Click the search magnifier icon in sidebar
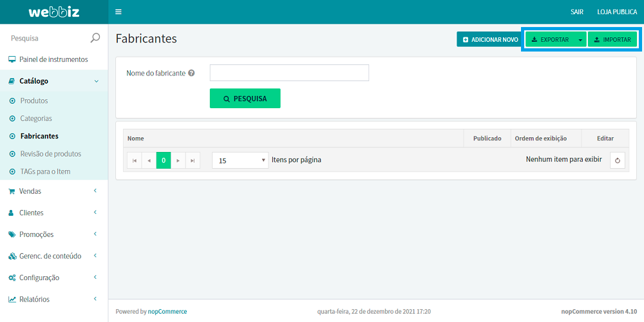This screenshot has width=644, height=322. click(x=95, y=38)
